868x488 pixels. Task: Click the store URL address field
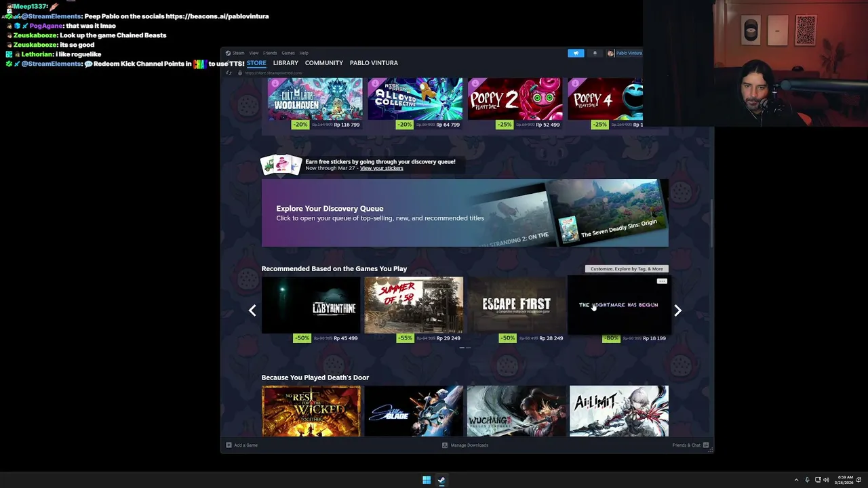click(273, 73)
